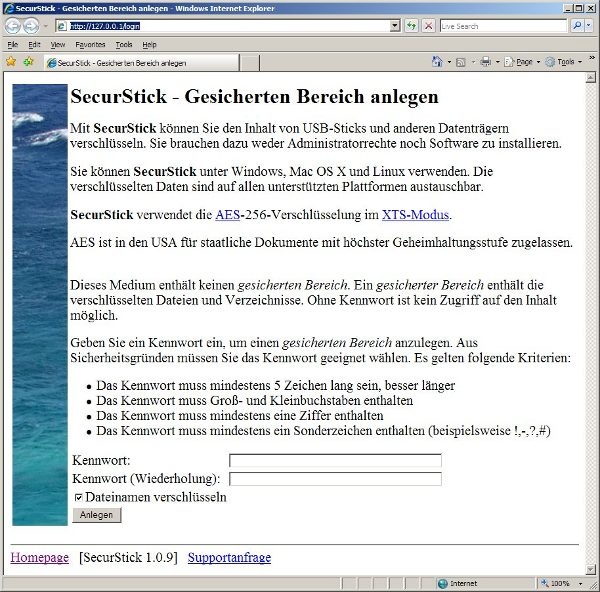Select the SecurStick browser tab
Image resolution: width=600 pixels, height=592 pixels.
coord(141,63)
